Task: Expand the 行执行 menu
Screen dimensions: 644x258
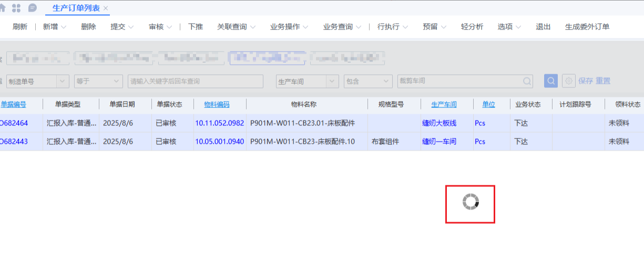Action: 393,27
